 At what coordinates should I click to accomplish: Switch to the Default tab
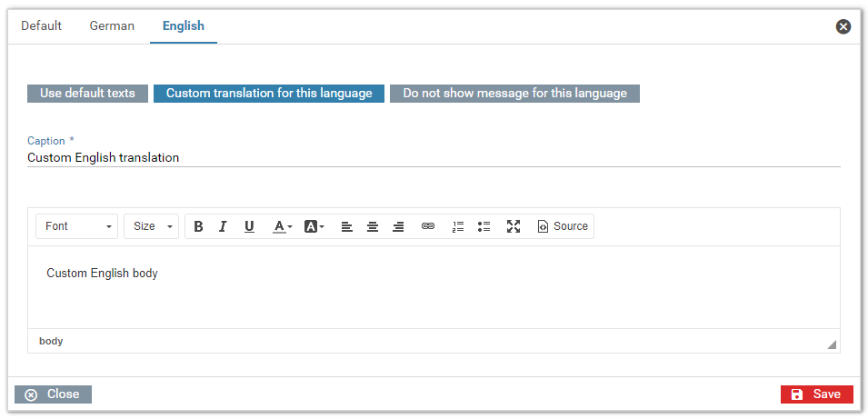42,26
